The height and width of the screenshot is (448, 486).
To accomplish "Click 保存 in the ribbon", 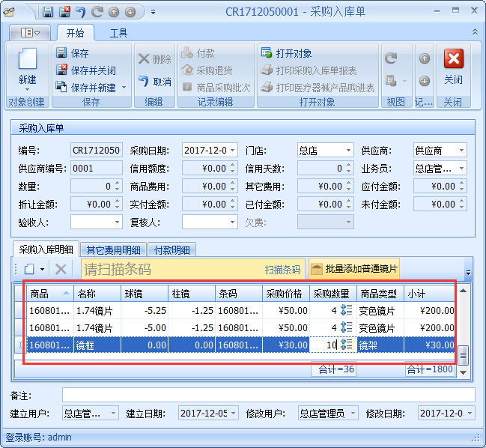I will [73, 53].
